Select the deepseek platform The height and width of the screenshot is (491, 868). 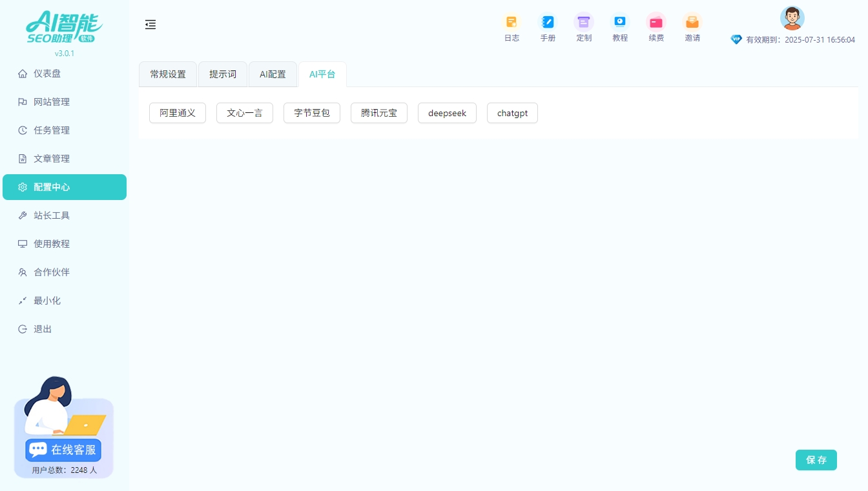447,113
